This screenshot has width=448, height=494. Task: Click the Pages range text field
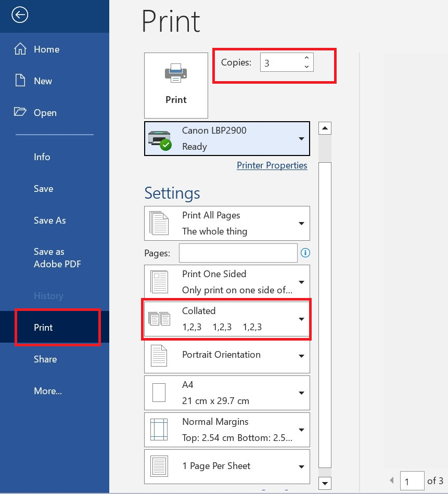point(238,253)
